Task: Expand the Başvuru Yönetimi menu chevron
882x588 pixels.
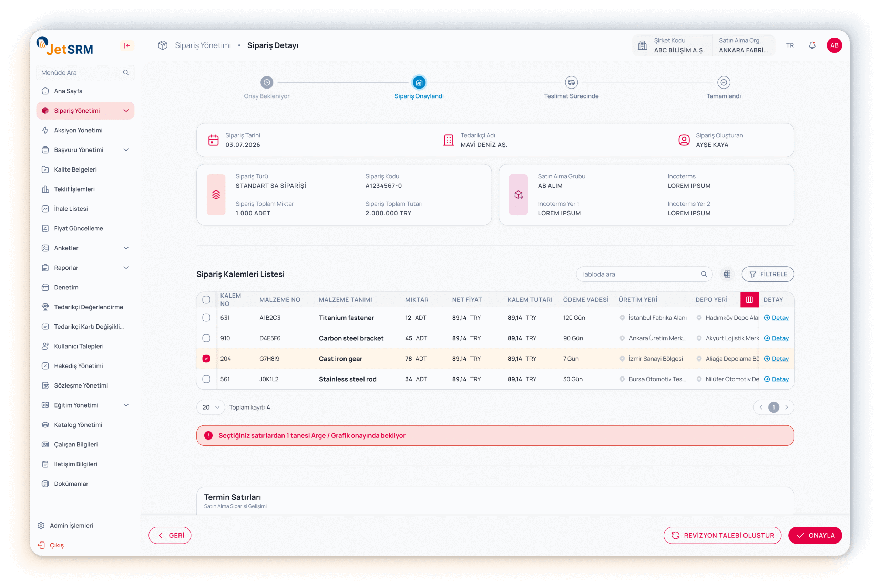Action: (x=126, y=150)
